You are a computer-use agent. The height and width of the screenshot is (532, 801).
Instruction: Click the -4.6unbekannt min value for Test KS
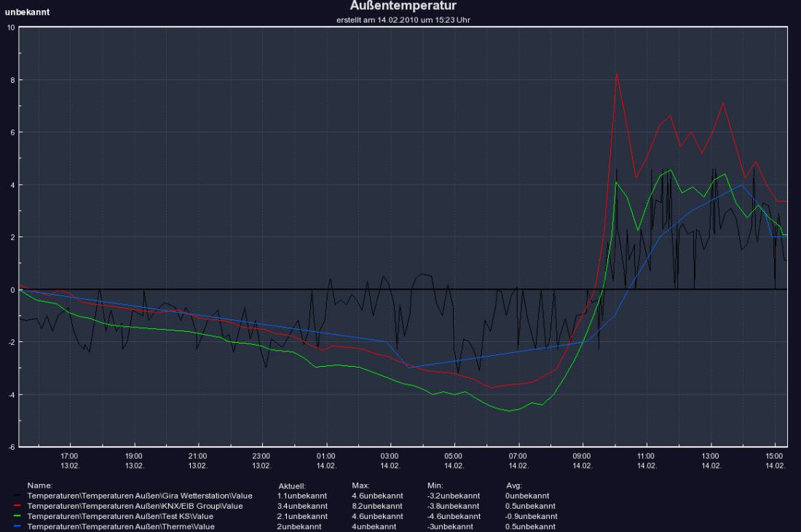(454, 516)
